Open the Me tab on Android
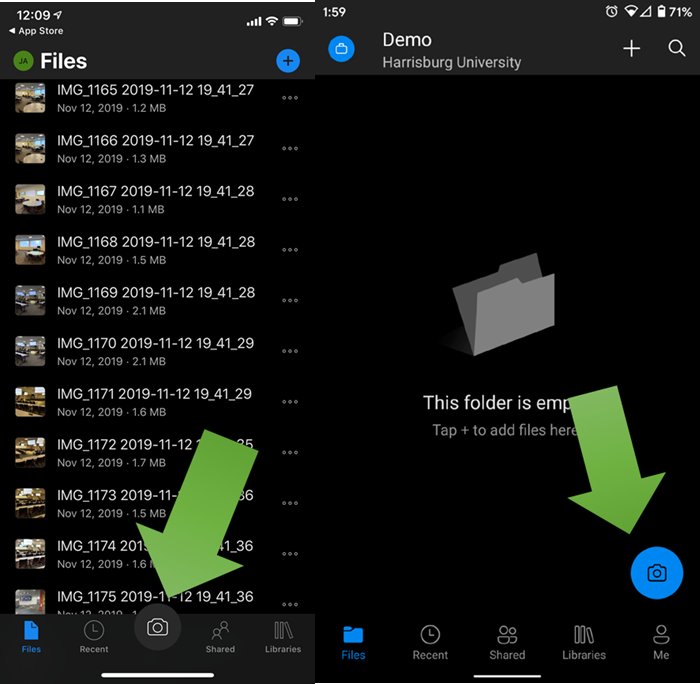Viewport: 700px width, 684px height. (x=661, y=643)
